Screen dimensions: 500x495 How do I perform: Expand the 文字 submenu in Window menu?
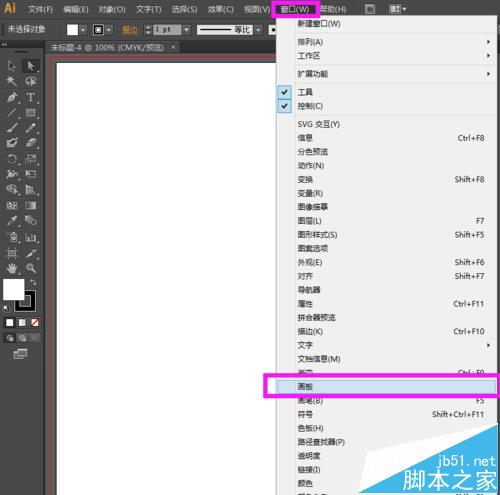387,345
